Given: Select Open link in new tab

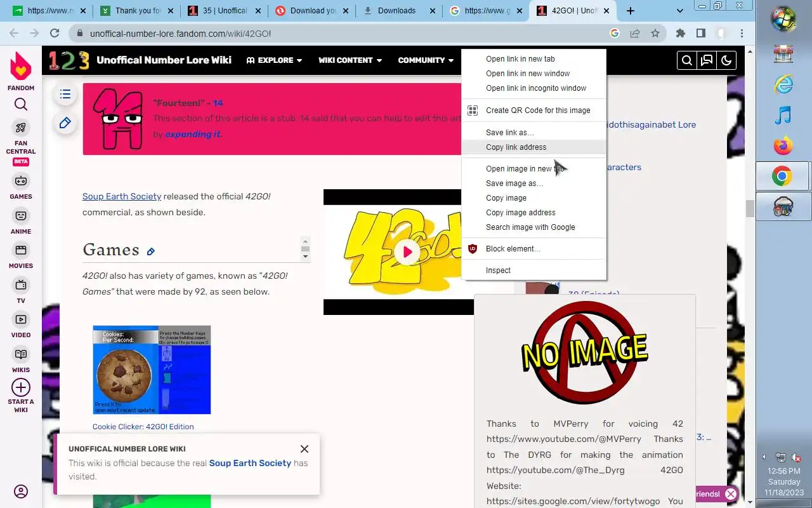Looking at the screenshot, I should tap(534, 59).
